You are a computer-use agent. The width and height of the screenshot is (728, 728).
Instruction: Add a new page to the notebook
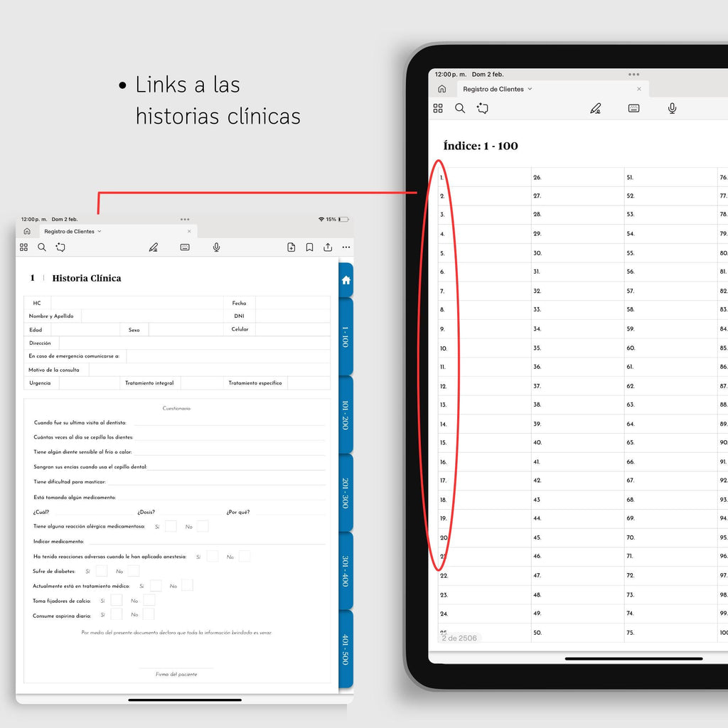[x=291, y=247]
